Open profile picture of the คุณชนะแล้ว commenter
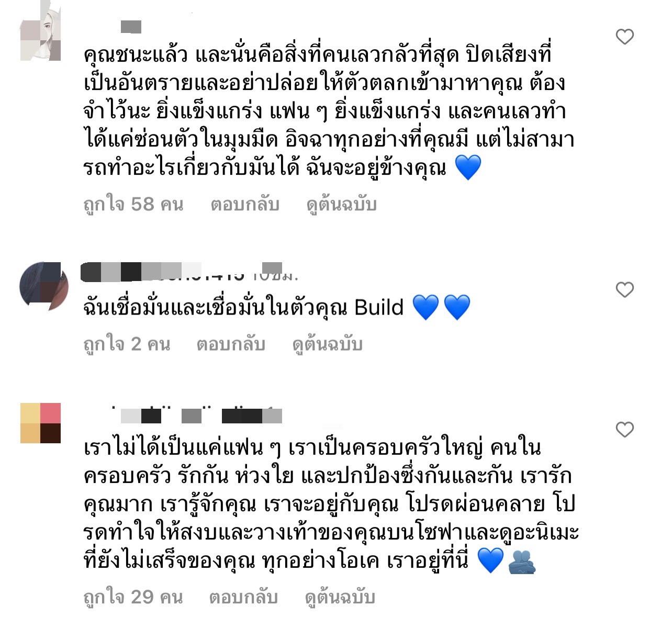The image size is (672, 639). pyautogui.click(x=41, y=35)
